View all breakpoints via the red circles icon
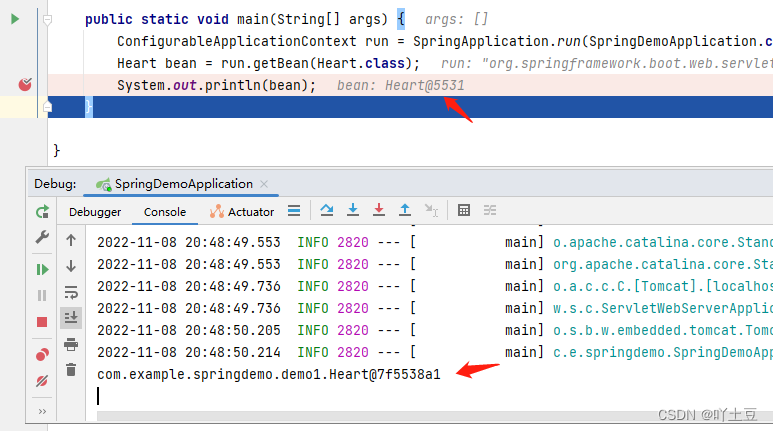 pyautogui.click(x=42, y=355)
